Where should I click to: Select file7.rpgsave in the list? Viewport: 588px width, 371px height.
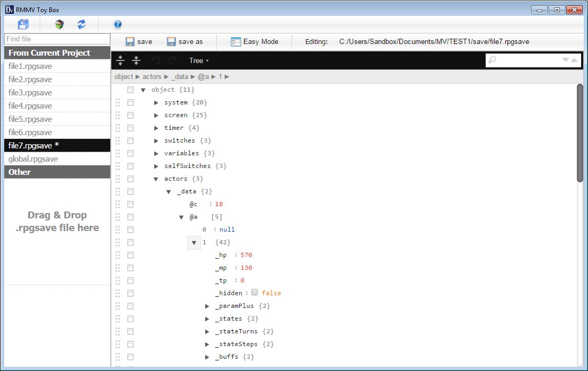57,145
